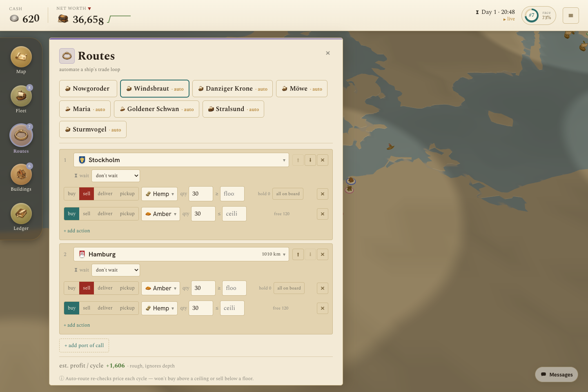The width and height of the screenshot is (588, 392).
Task: Click the race #7 rank badge
Action: point(539,16)
